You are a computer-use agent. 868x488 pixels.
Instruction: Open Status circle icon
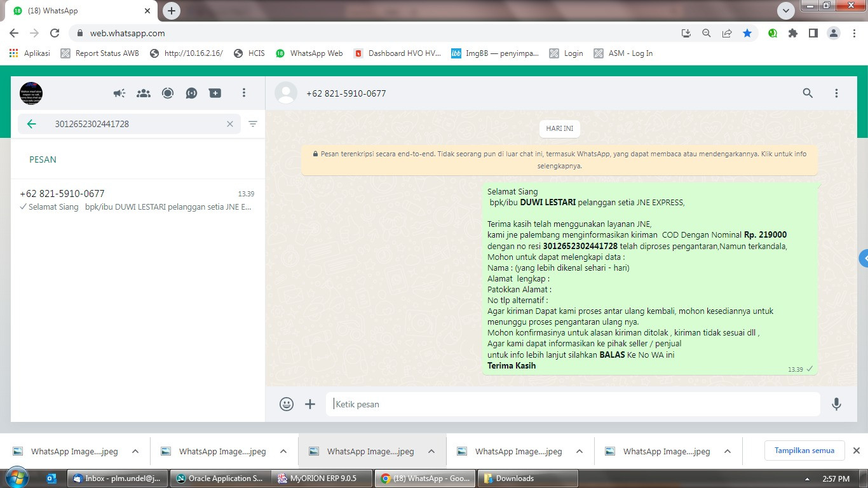(168, 93)
